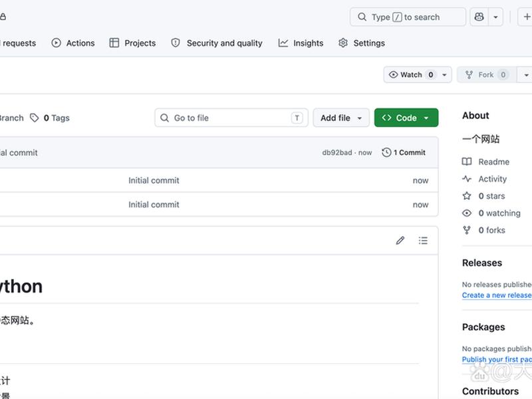The image size is (532, 399).
Task: Open the README outline list icon
Action: [423, 241]
